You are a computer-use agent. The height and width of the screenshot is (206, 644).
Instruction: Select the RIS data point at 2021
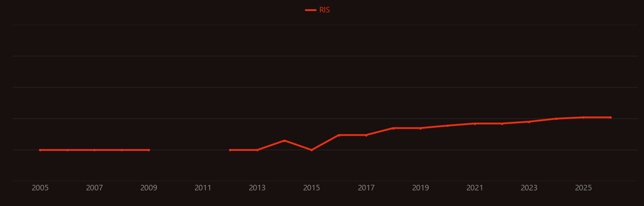tap(475, 124)
